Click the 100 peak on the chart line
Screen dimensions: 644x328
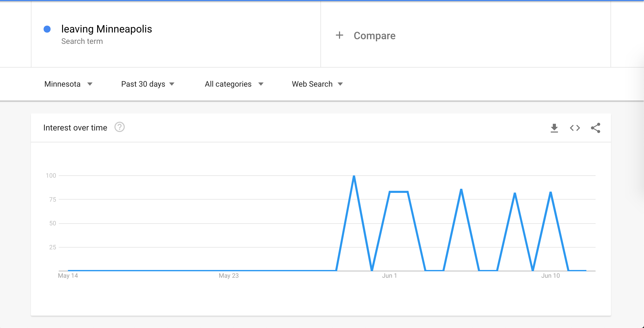click(x=354, y=176)
